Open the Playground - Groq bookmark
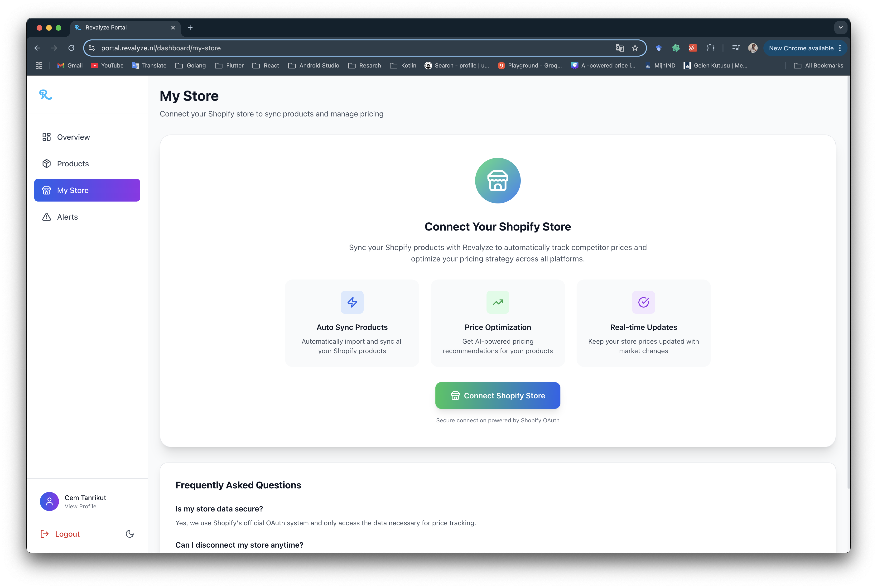877x588 pixels. pyautogui.click(x=530, y=66)
